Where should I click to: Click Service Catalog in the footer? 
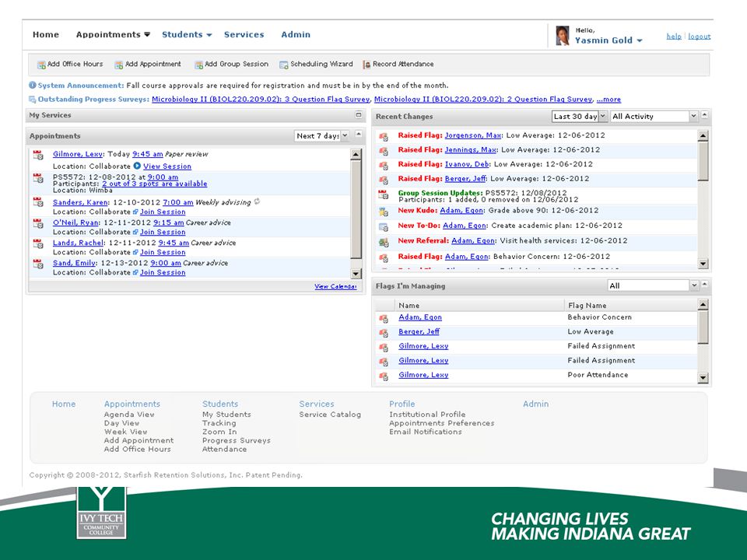(330, 415)
